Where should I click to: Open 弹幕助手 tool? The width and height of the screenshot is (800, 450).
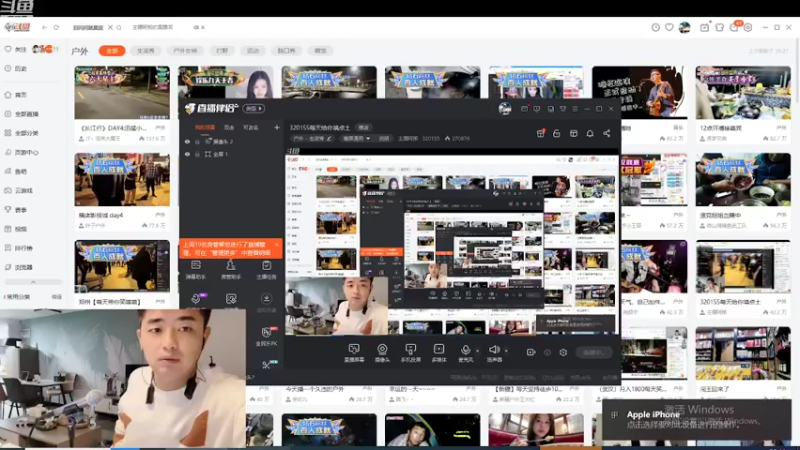[196, 270]
